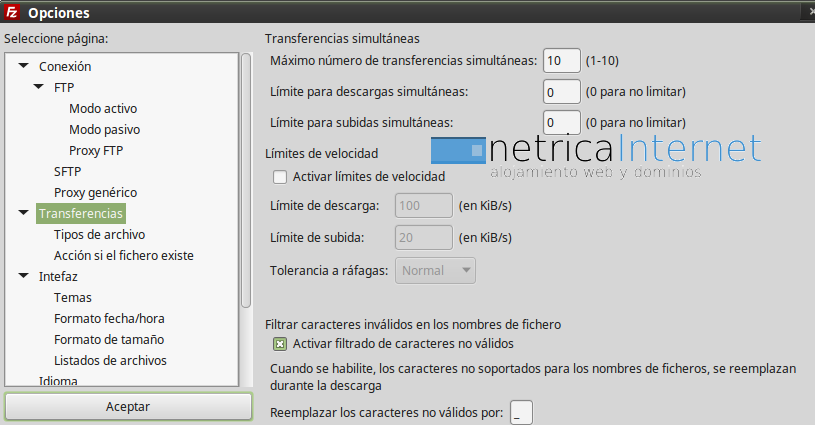Open the Proxy FTP settings page

pyautogui.click(x=96, y=150)
